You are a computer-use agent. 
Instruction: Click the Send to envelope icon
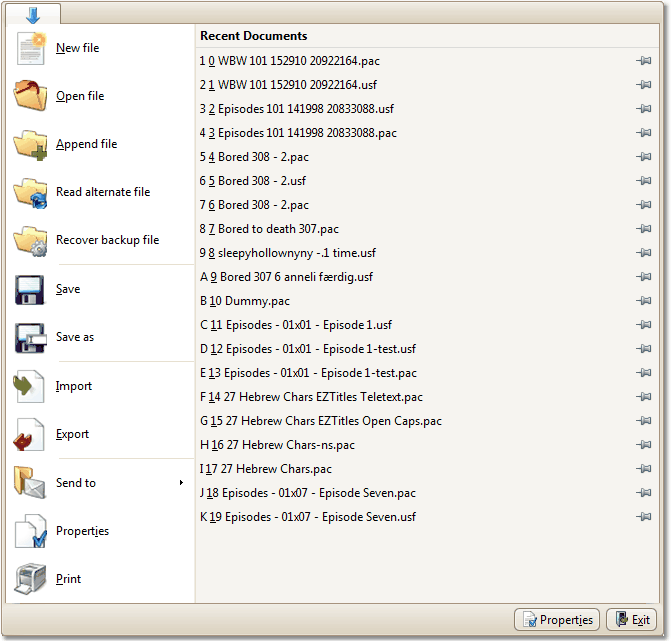tap(30, 483)
